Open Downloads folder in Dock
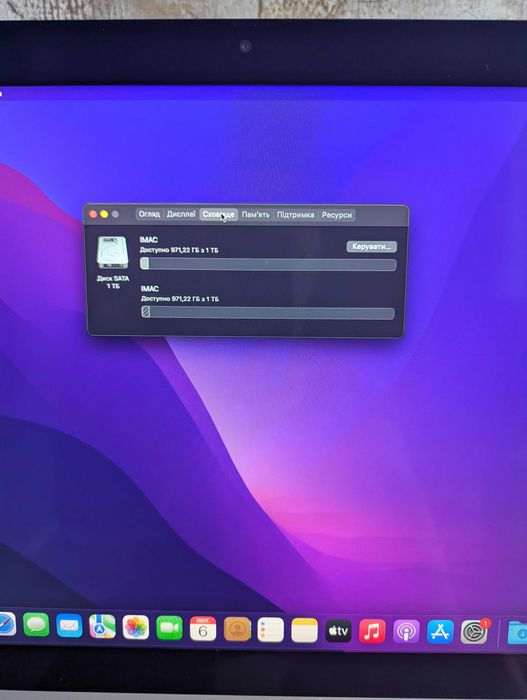527x700 pixels. click(x=518, y=633)
